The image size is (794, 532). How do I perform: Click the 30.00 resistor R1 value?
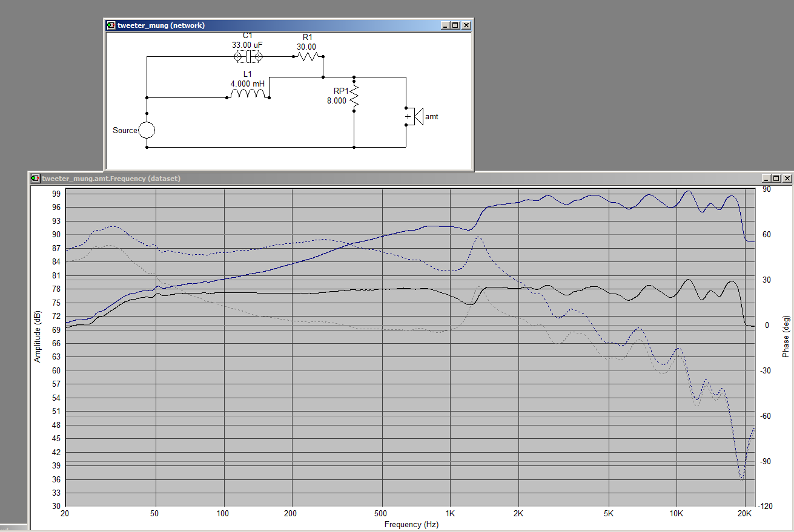(306, 47)
